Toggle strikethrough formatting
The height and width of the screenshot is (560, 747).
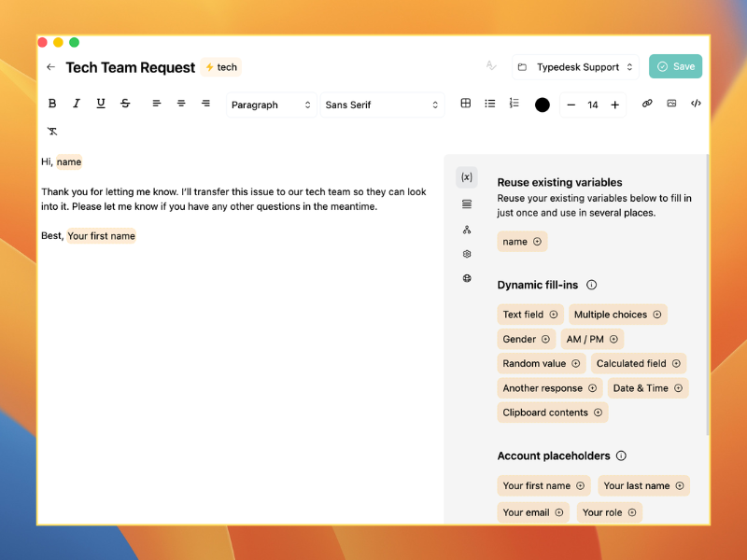(x=125, y=104)
